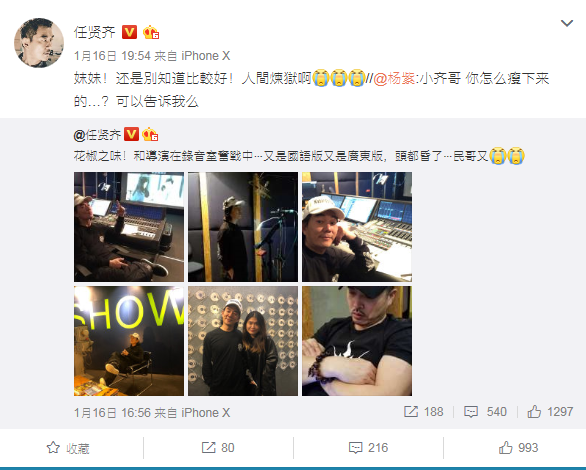Open photo with yellow SHOW sign
586x470 pixels.
pos(129,341)
